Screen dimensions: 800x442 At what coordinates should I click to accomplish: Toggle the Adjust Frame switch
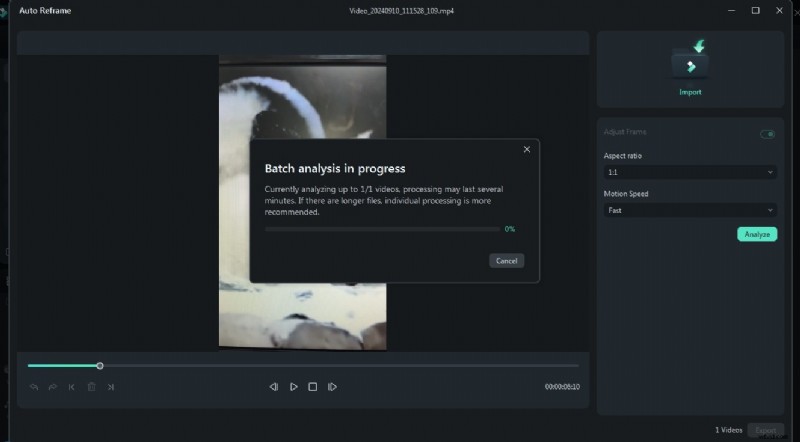pyautogui.click(x=767, y=134)
